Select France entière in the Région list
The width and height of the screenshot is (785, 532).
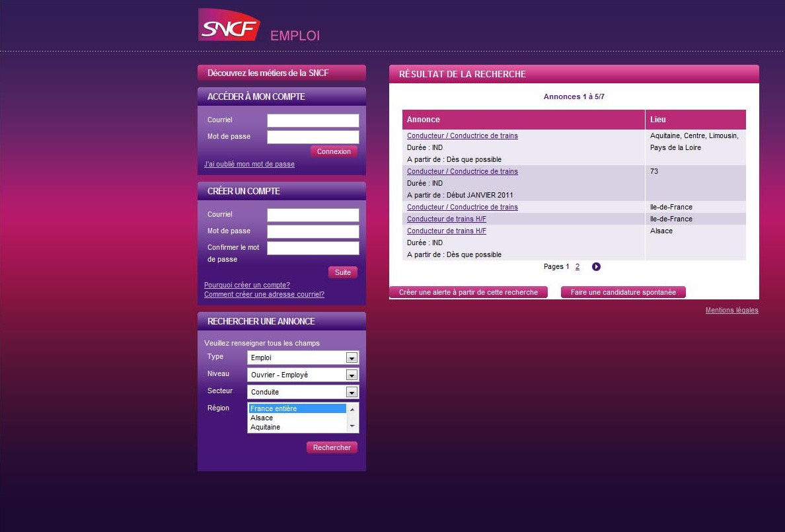pyautogui.click(x=297, y=408)
